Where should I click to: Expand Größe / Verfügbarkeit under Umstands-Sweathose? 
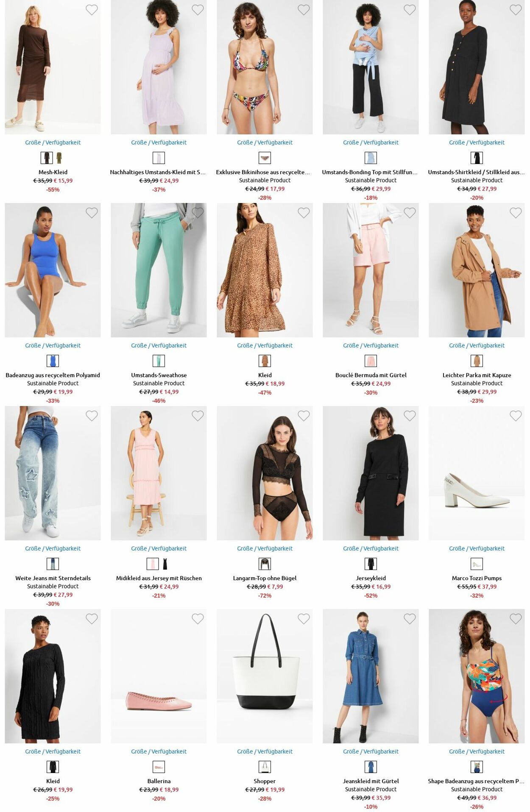pos(159,345)
